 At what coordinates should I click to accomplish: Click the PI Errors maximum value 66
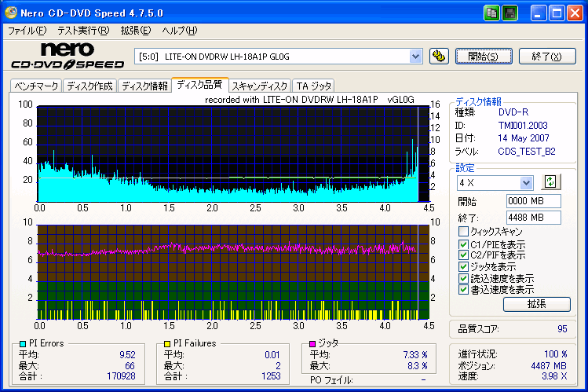pos(130,366)
